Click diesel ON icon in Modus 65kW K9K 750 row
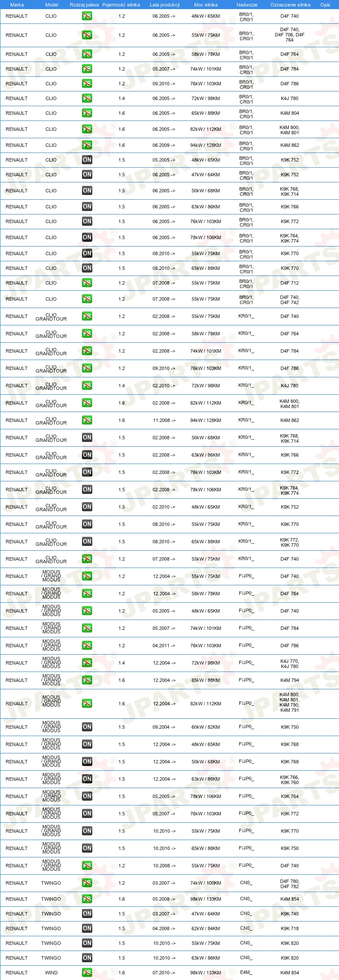The image size is (339, 980). (87, 848)
